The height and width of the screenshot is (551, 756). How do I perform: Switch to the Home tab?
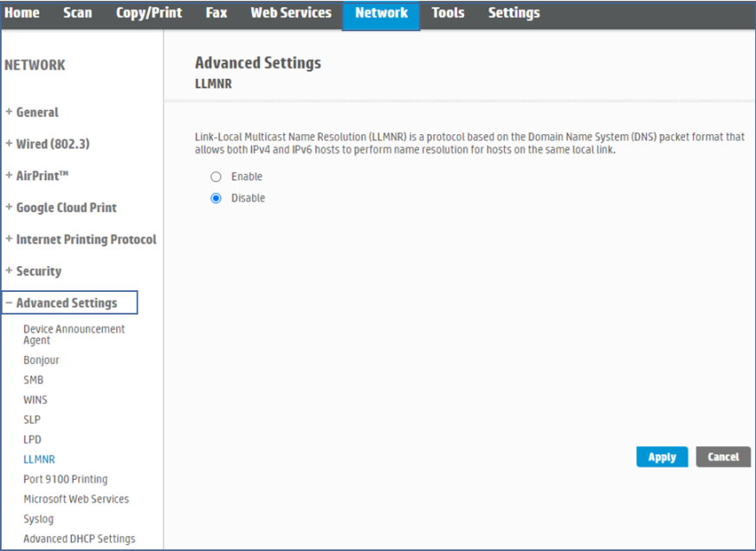pyautogui.click(x=23, y=13)
